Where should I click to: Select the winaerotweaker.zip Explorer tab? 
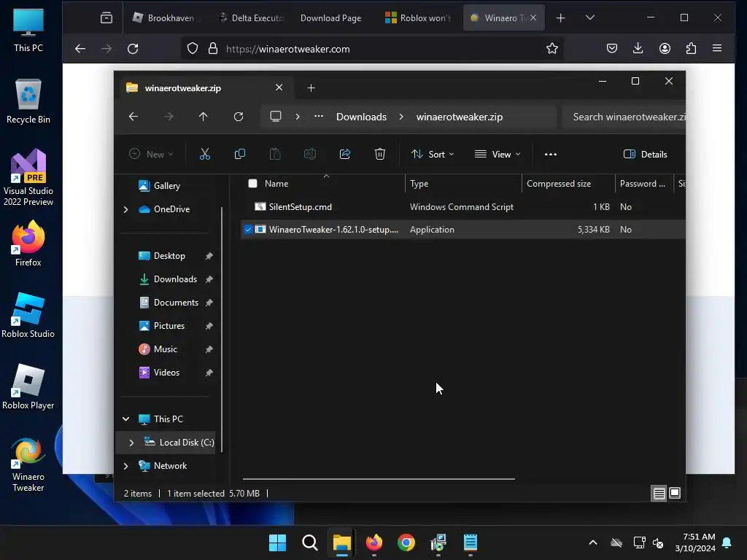[x=204, y=88]
